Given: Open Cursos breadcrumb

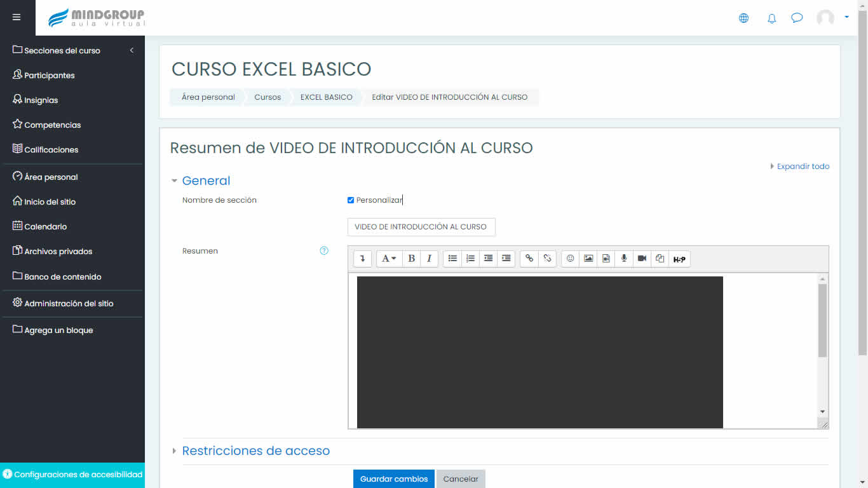Looking at the screenshot, I should pyautogui.click(x=268, y=97).
